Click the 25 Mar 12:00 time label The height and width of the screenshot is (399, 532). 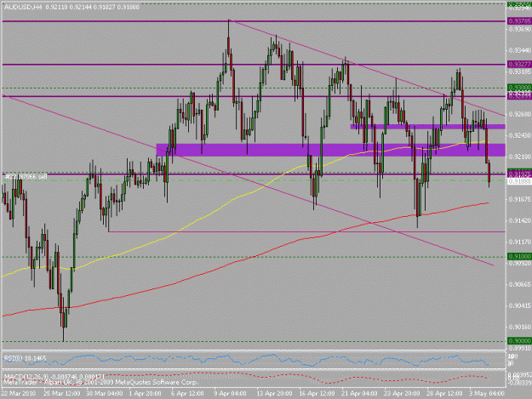pyautogui.click(x=62, y=394)
